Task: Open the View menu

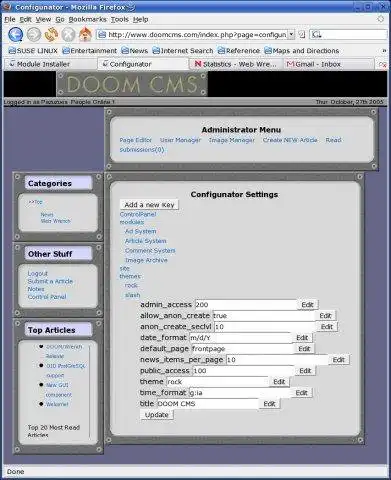Action: click(x=43, y=19)
